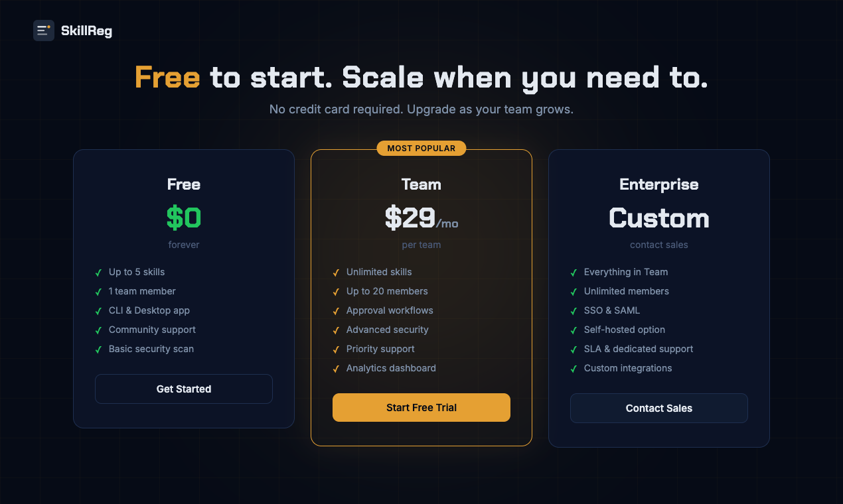The height and width of the screenshot is (504, 843).
Task: Click the MOST POPULAR badge
Action: click(421, 148)
